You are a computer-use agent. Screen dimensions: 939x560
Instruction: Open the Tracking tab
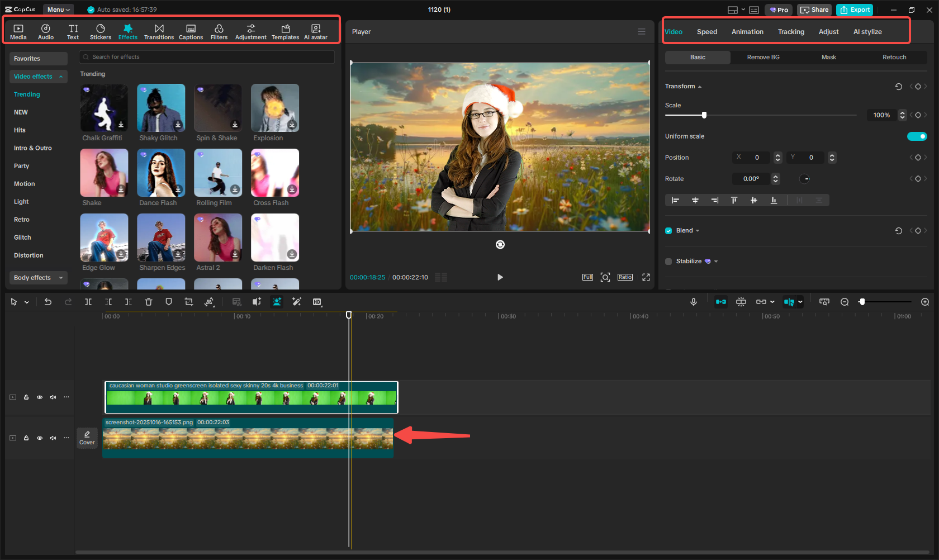coord(791,32)
